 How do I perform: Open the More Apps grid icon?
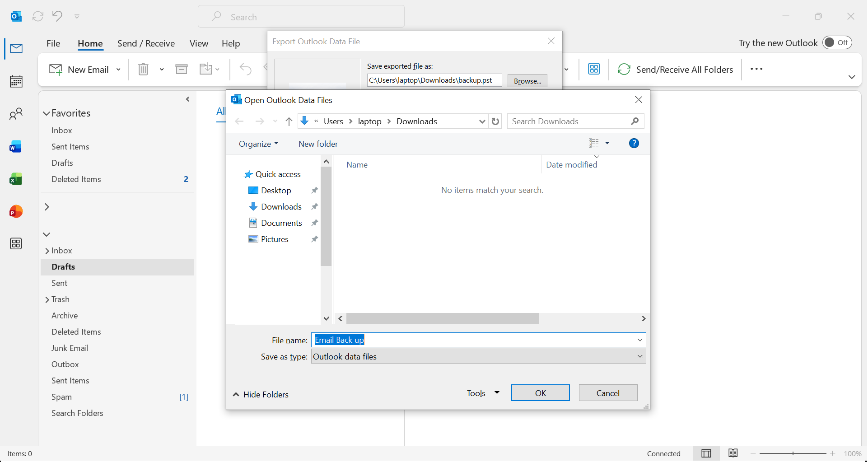coord(16,244)
